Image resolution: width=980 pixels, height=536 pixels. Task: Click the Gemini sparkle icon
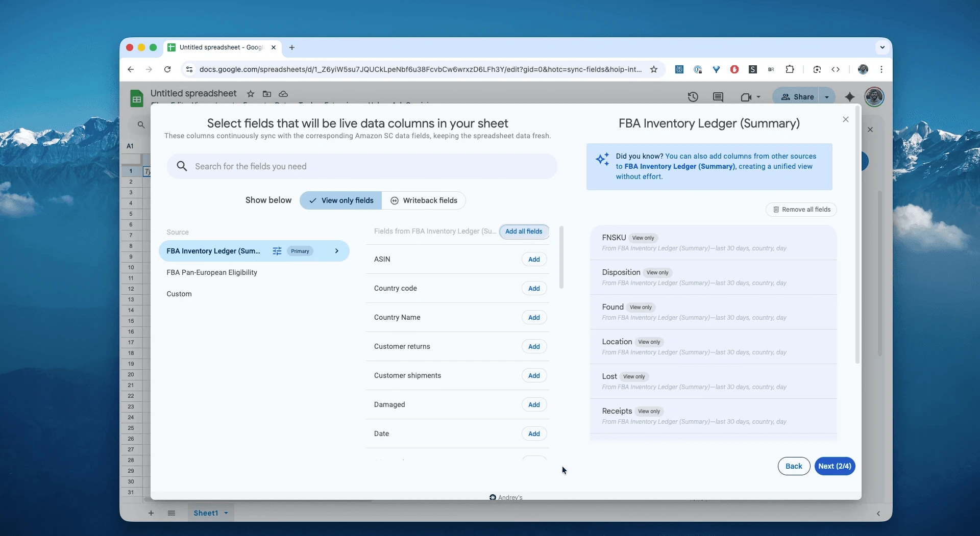(x=850, y=97)
